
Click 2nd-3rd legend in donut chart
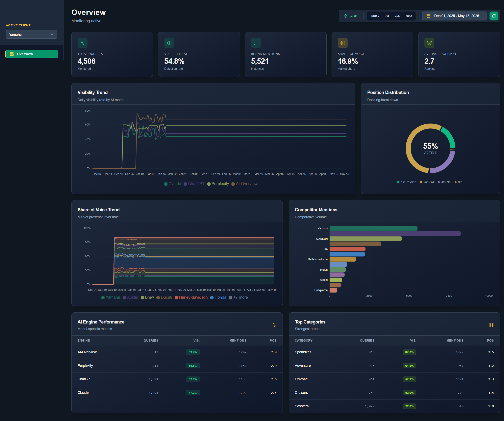tap(427, 182)
